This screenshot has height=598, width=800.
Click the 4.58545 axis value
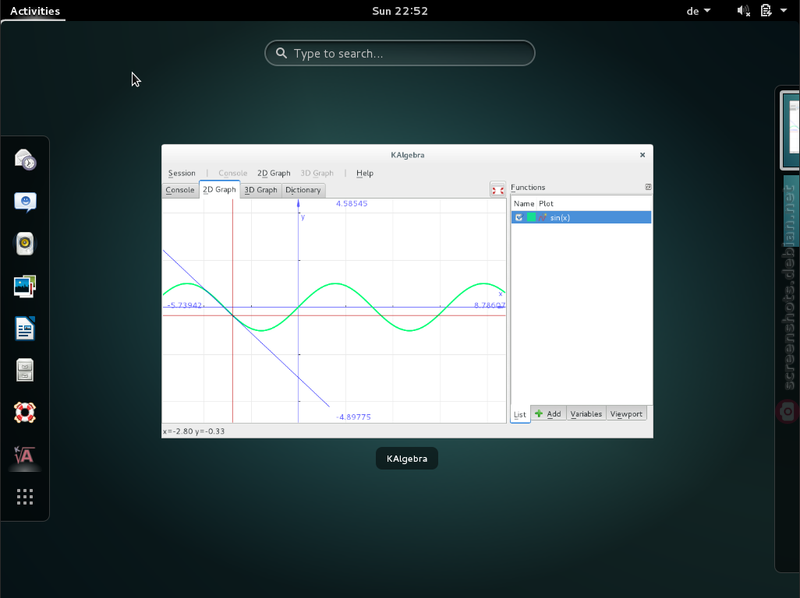(x=352, y=203)
